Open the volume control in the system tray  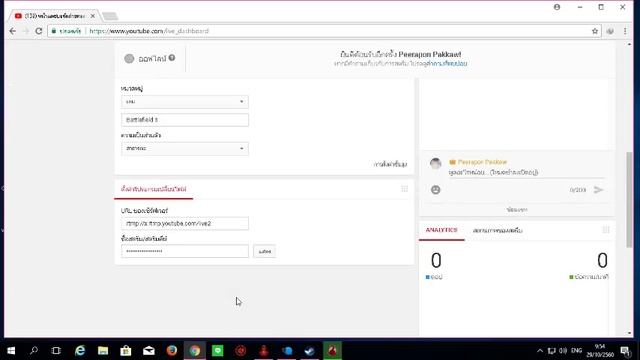point(563,351)
